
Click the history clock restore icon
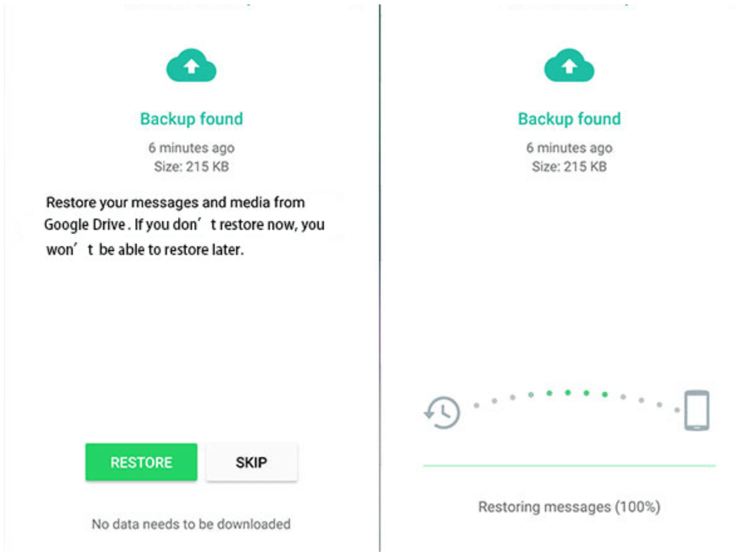(x=442, y=412)
